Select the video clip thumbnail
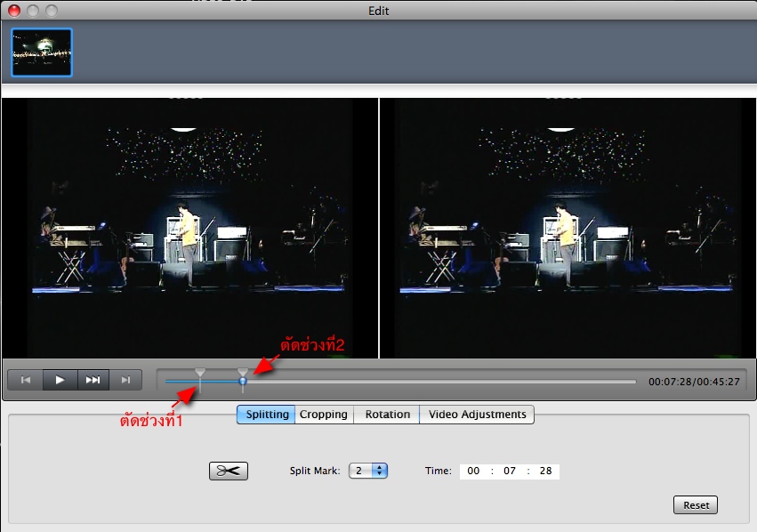The width and height of the screenshot is (757, 532). (x=42, y=52)
